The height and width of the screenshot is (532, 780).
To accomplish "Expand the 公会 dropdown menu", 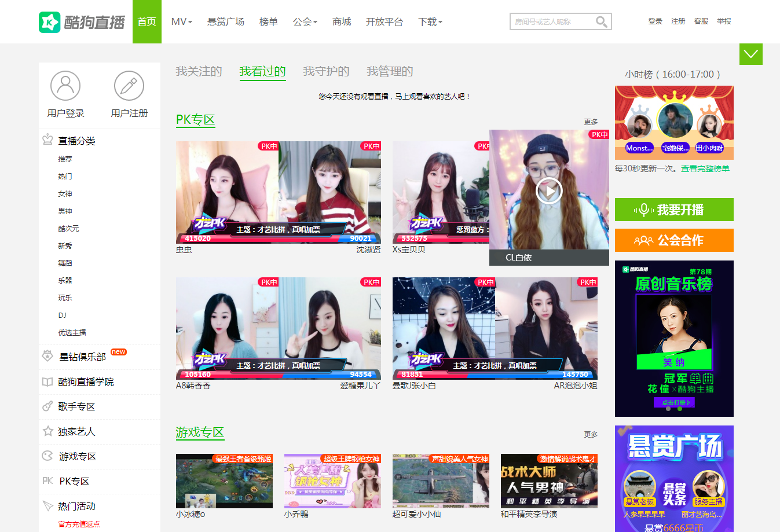I will point(305,21).
